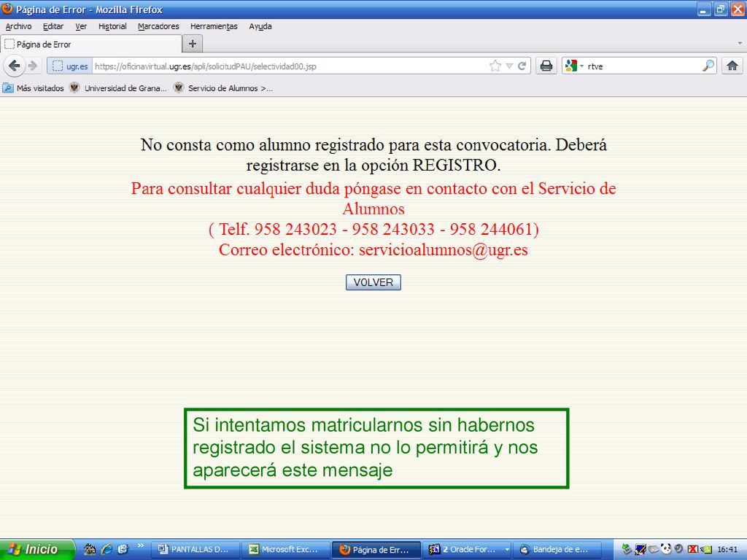Go to the home page icon

pyautogui.click(x=732, y=66)
